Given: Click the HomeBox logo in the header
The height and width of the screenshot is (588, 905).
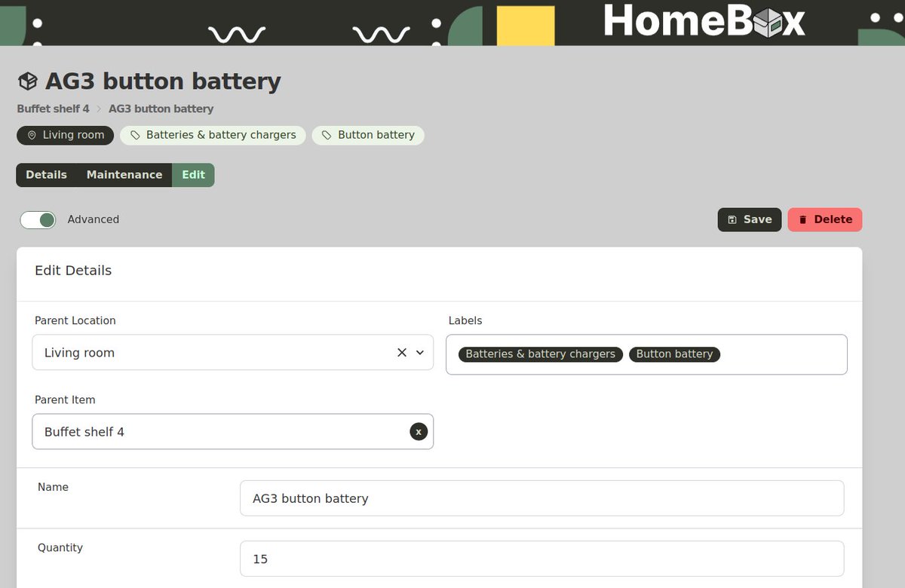Looking at the screenshot, I should coord(704,21).
